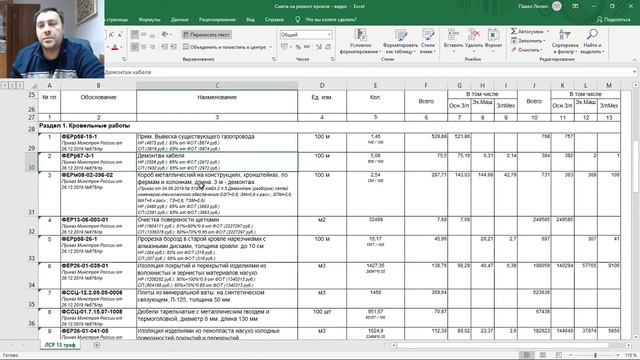Image resolution: width=640 pixels, height=360 pixels.
Task: Open the font color dropdown arrow
Action: click(x=121, y=47)
